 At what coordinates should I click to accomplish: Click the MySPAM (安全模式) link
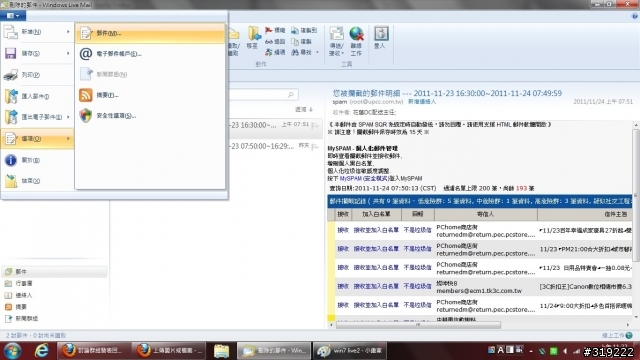(364, 178)
